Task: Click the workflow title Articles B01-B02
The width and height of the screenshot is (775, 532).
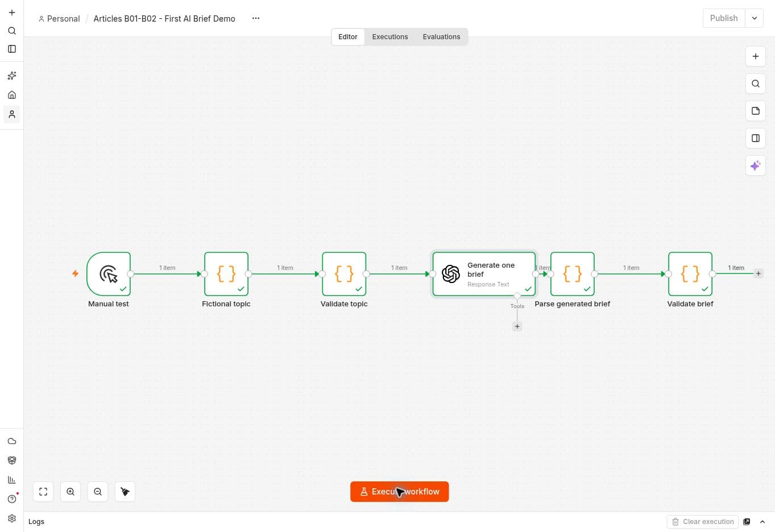Action: point(164,19)
